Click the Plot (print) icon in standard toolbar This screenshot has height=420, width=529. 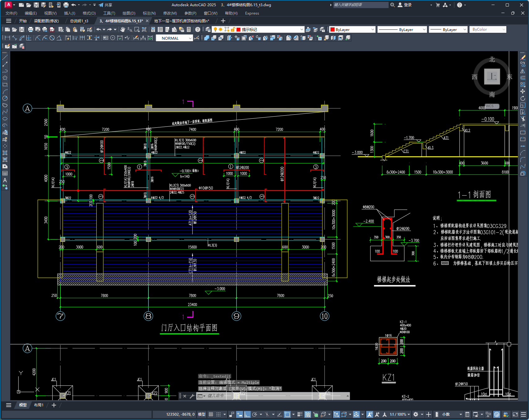pos(31,29)
